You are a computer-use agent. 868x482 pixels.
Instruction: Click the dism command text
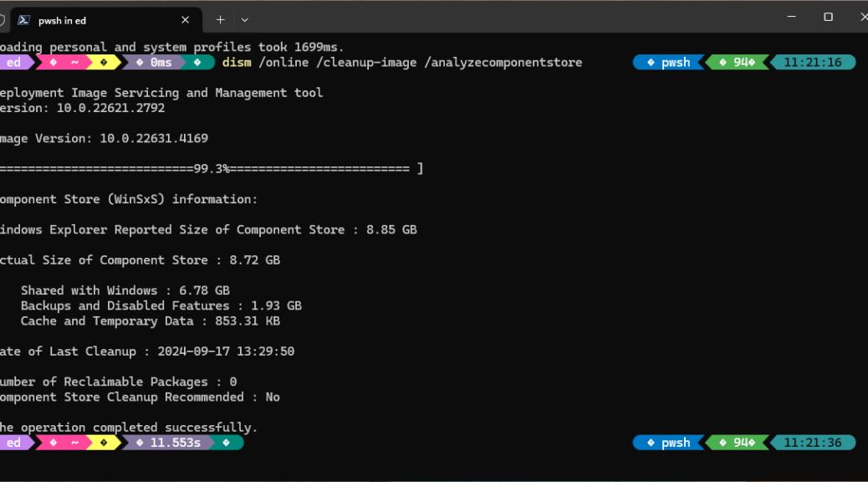click(237, 63)
